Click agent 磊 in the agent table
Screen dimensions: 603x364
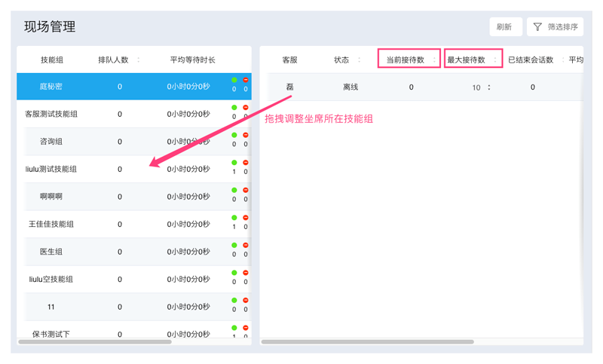pyautogui.click(x=290, y=87)
